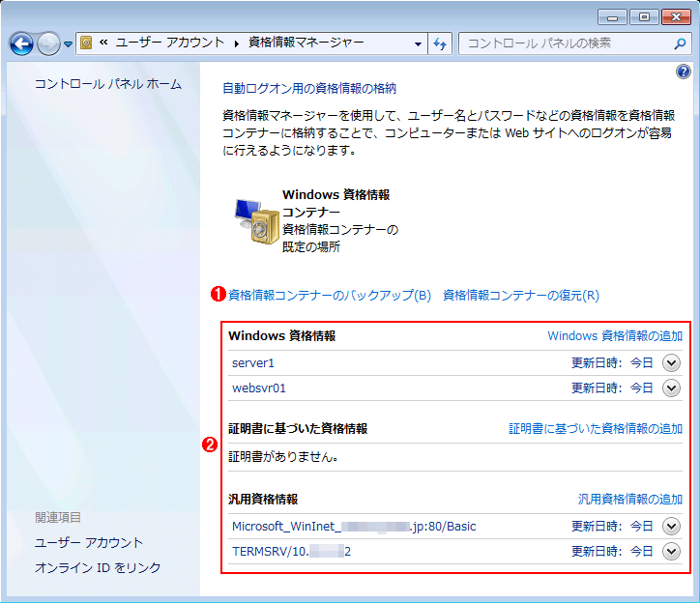Select the 証明書がありません。 text
Viewport: 700px width, 603px height.
[x=283, y=457]
